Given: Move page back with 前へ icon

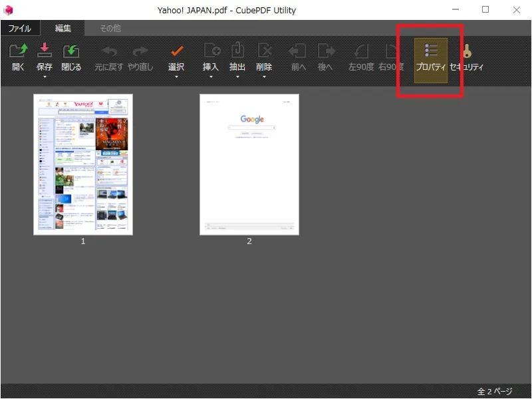Looking at the screenshot, I should 297,51.
